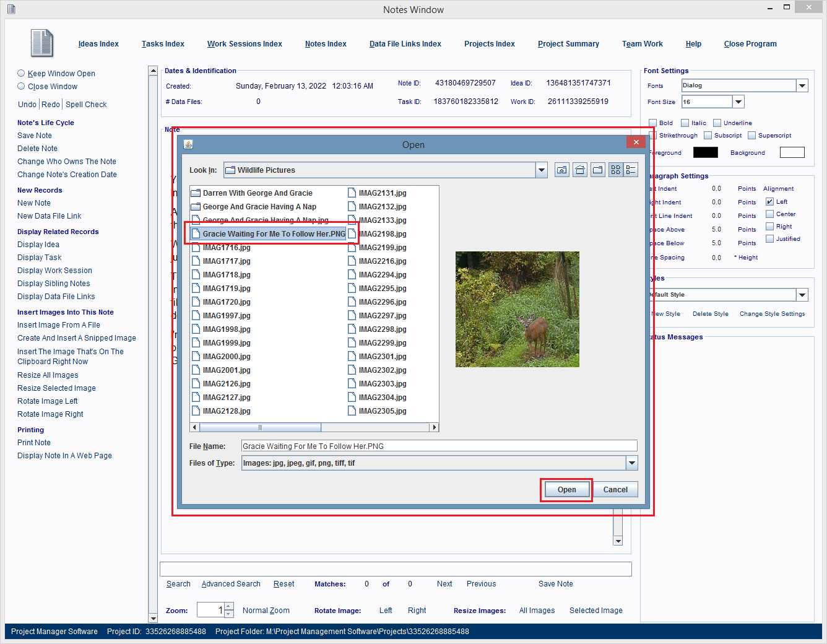
Task: Click the folder icon for George And Gracie Having A Nap
Action: tap(196, 207)
